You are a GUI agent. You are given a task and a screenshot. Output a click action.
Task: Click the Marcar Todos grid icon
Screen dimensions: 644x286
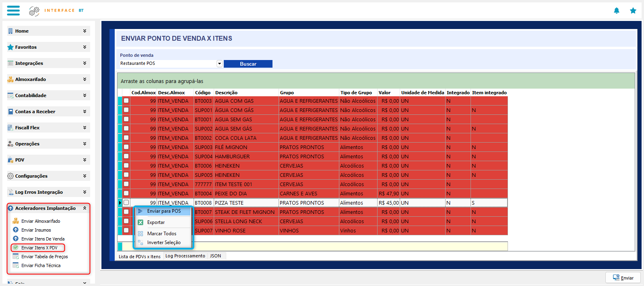click(140, 234)
